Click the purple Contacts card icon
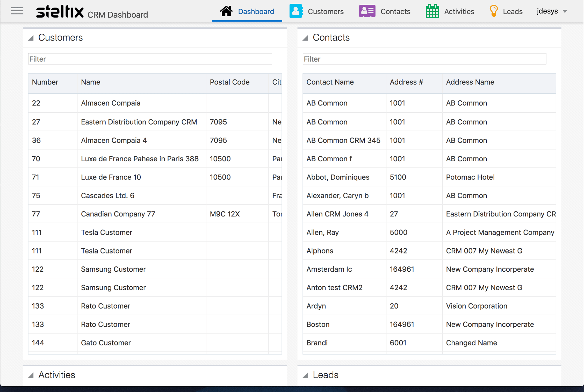The image size is (584, 392). tap(367, 11)
